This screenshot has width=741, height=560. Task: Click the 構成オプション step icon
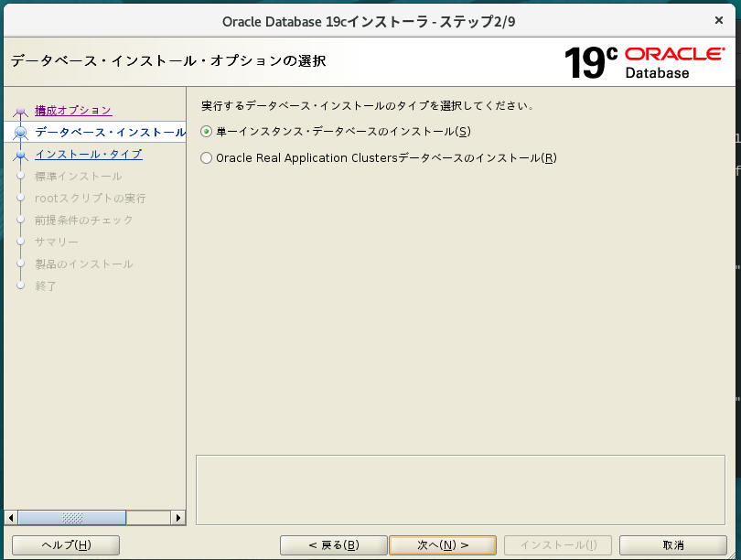[x=20, y=112]
